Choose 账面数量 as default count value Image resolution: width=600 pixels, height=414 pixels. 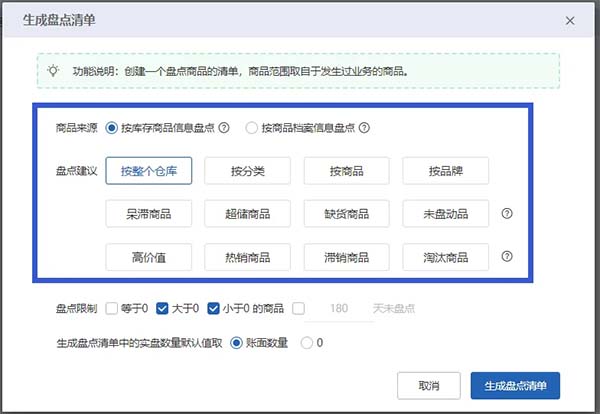pos(237,343)
